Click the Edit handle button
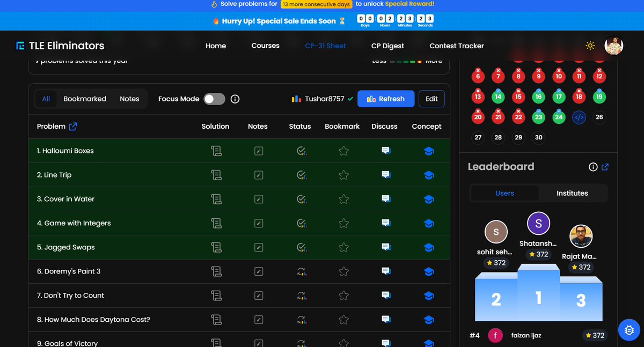 [431, 99]
